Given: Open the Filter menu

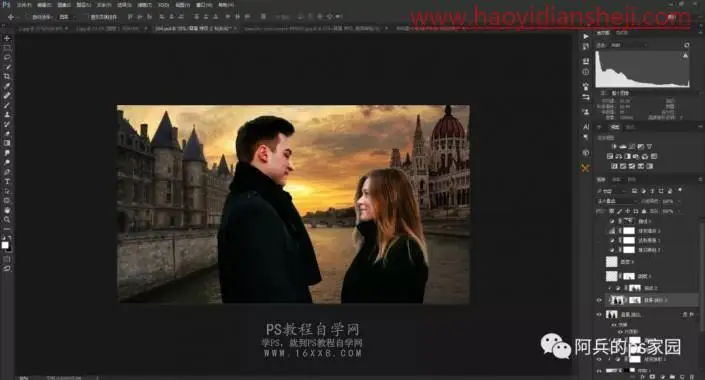Looking at the screenshot, I should (x=144, y=5).
